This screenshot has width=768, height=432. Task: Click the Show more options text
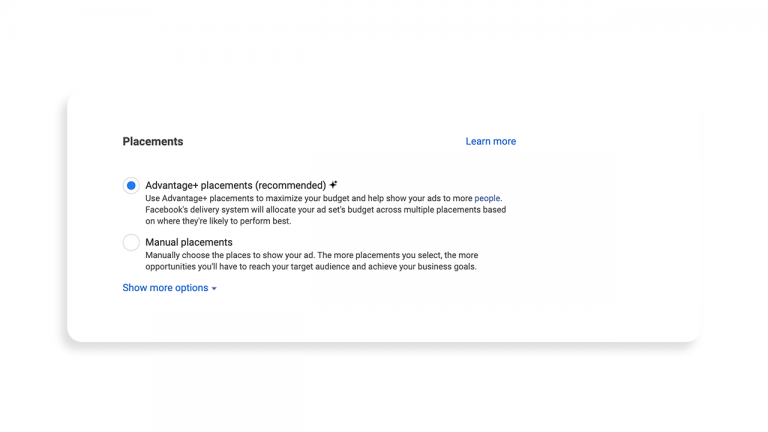tap(165, 288)
